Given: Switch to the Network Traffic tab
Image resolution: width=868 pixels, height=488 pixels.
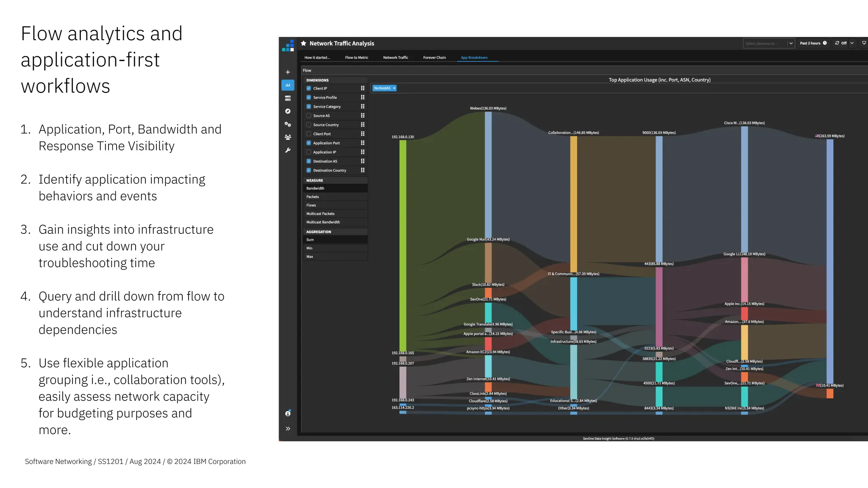Looking at the screenshot, I should (395, 58).
